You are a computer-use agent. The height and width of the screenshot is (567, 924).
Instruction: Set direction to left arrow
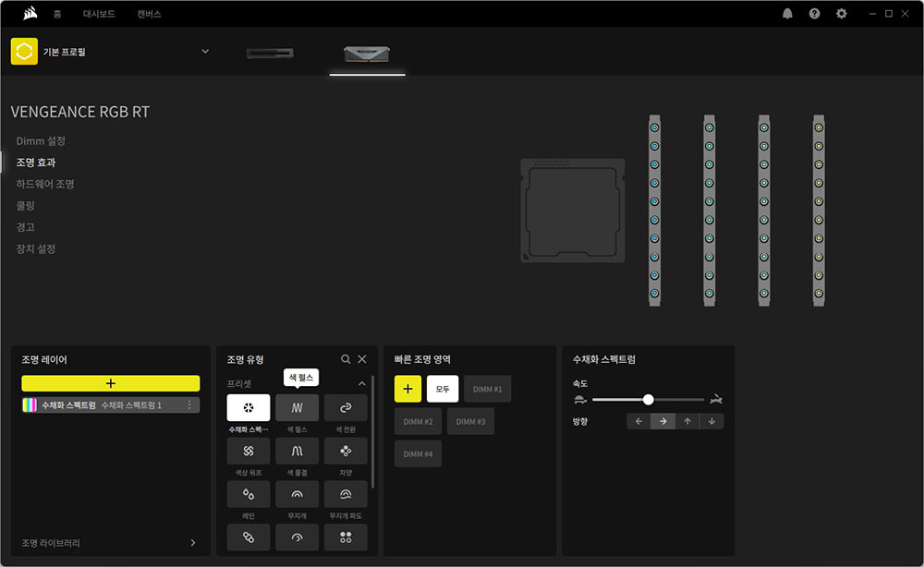[638, 421]
